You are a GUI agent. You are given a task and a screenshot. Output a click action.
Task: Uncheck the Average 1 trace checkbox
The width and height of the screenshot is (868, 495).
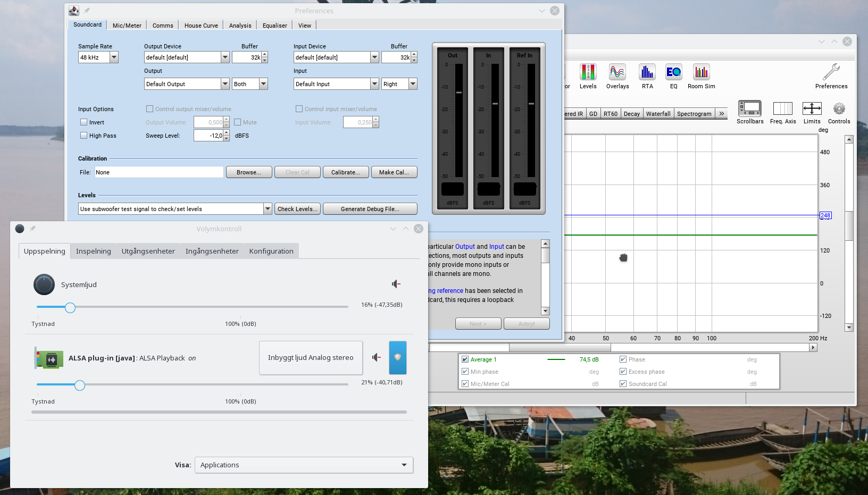click(465, 359)
